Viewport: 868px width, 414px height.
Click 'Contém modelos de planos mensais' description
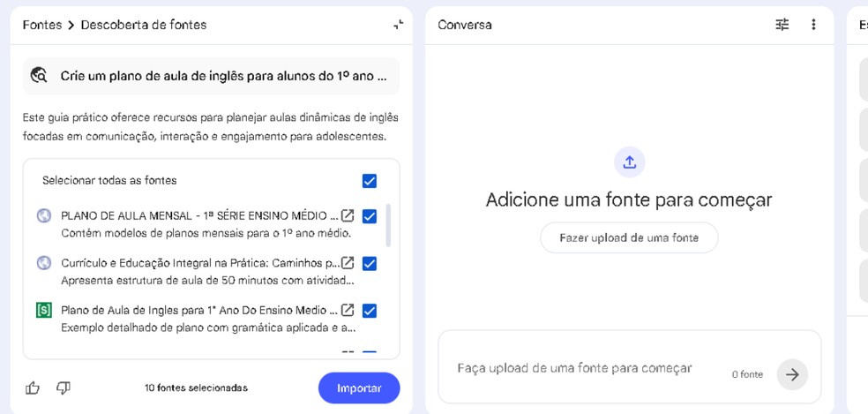click(x=206, y=233)
